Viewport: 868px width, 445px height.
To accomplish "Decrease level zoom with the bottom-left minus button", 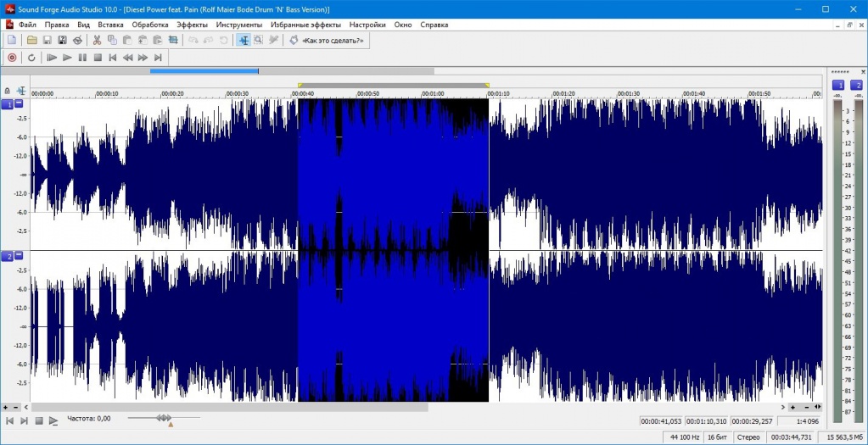I will [15, 407].
